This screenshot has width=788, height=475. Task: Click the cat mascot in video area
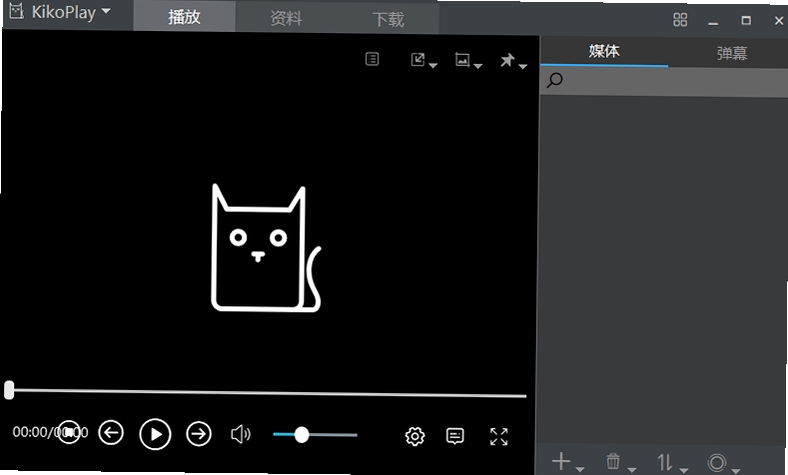(x=265, y=248)
